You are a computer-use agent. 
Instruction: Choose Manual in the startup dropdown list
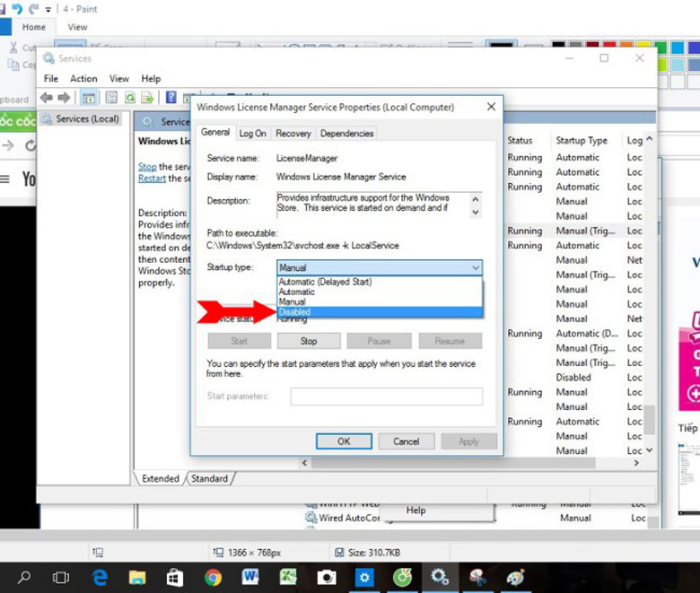coord(380,301)
